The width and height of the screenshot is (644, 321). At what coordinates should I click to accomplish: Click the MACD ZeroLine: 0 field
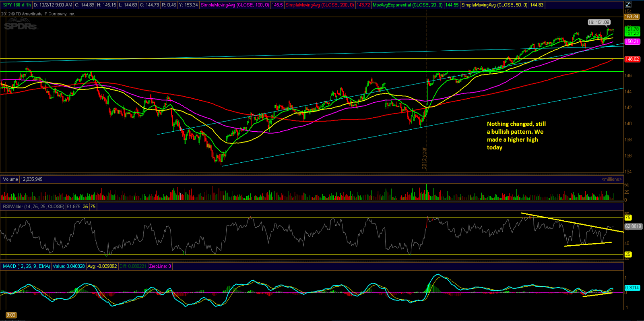tap(160, 266)
